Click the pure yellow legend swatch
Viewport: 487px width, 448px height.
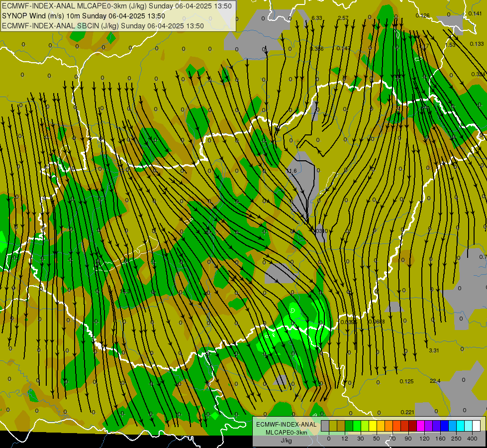(373, 426)
